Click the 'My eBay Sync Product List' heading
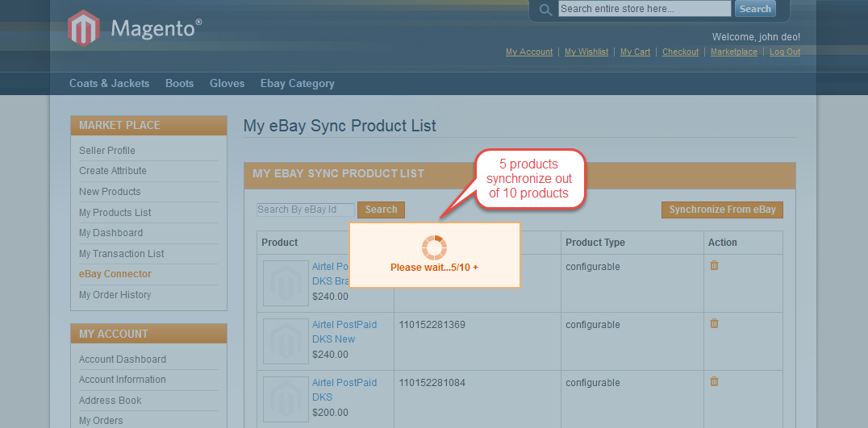This screenshot has width=868, height=428. 340,126
